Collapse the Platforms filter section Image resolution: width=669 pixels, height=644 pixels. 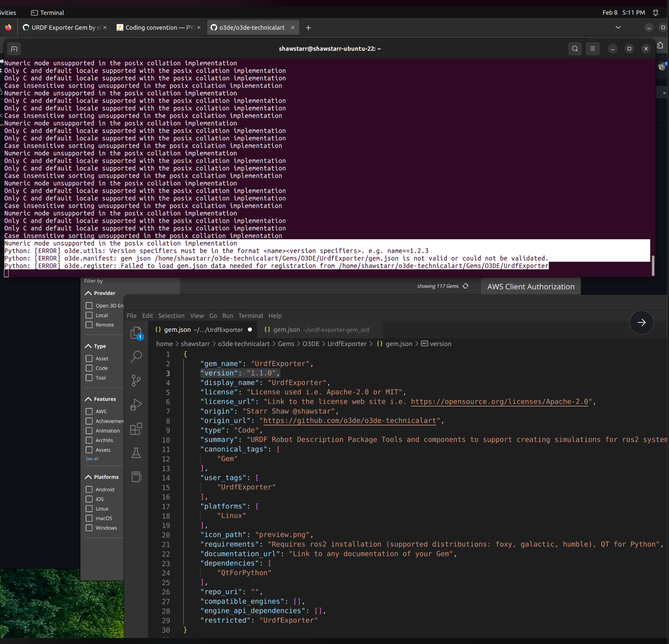(x=88, y=477)
